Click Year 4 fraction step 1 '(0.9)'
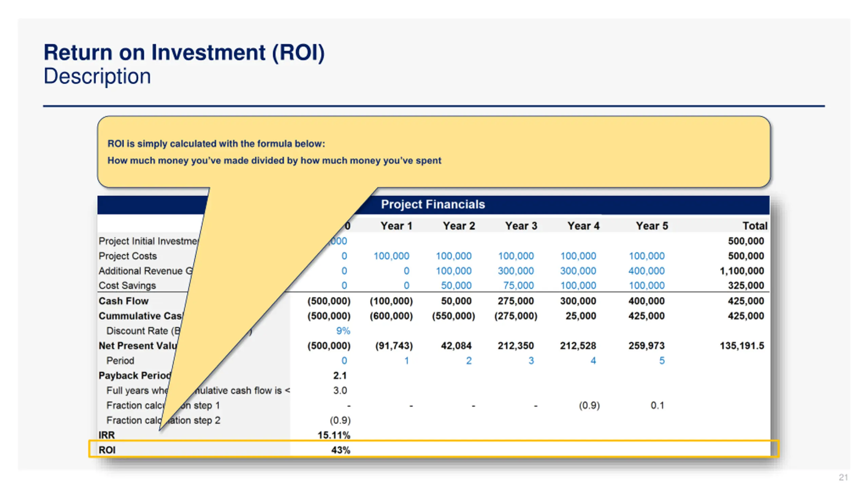Viewport: 868px width, 488px height. [x=589, y=405]
